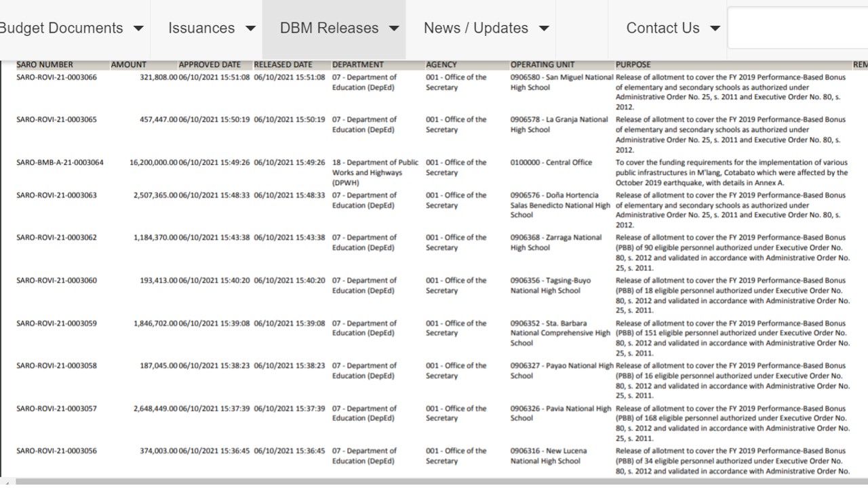This screenshot has height=488, width=868.
Task: Expand Budget Documents dropdown arrow
Action: 138,28
